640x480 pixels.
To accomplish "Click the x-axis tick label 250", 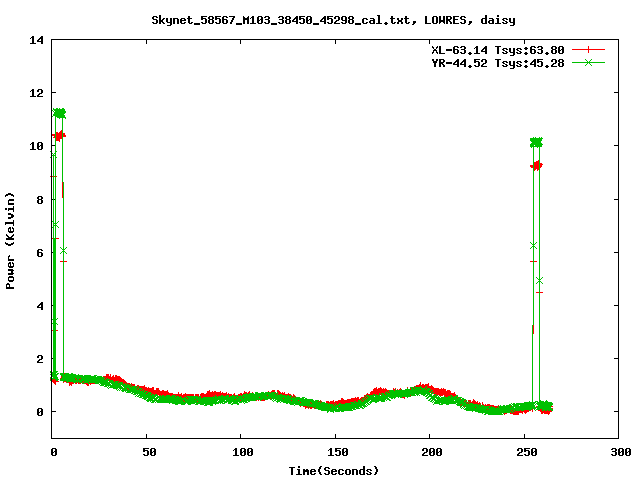I will [x=527, y=452].
